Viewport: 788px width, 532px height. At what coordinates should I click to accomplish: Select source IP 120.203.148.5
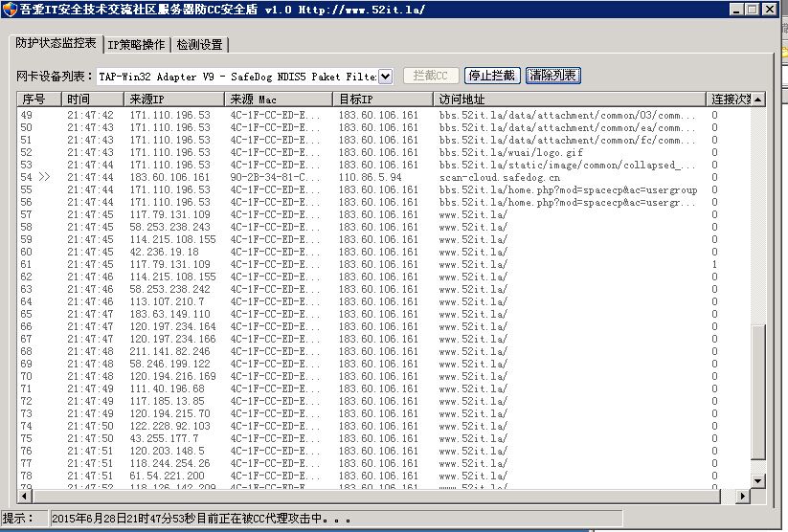tap(167, 451)
